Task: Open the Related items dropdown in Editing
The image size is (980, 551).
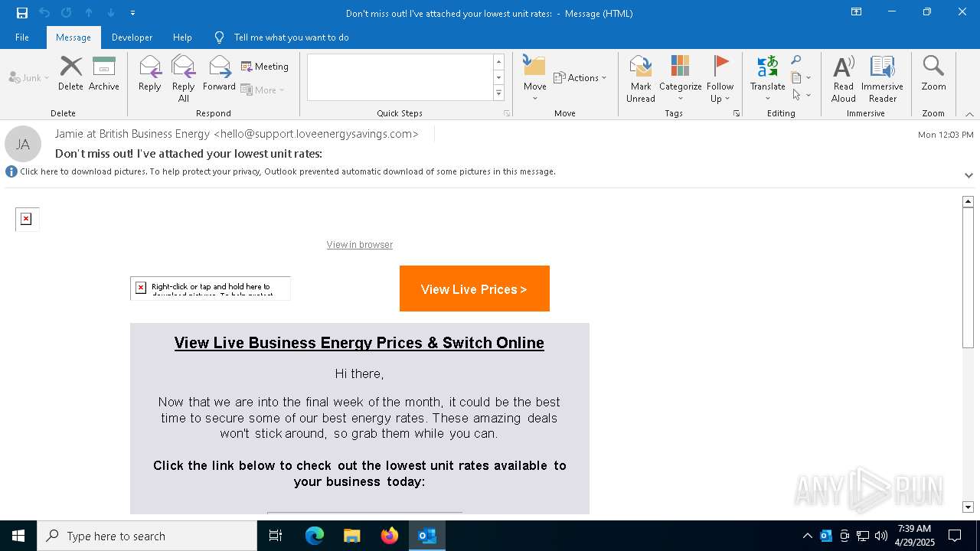Action: [801, 77]
